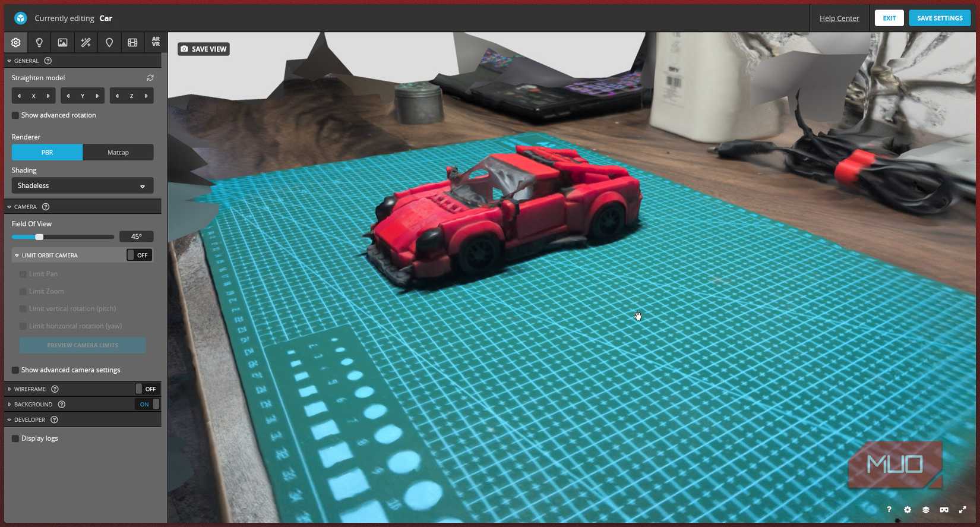Viewport: 980px width, 527px height.
Task: Check Limit vertical rotation (pitch)
Action: (x=23, y=309)
